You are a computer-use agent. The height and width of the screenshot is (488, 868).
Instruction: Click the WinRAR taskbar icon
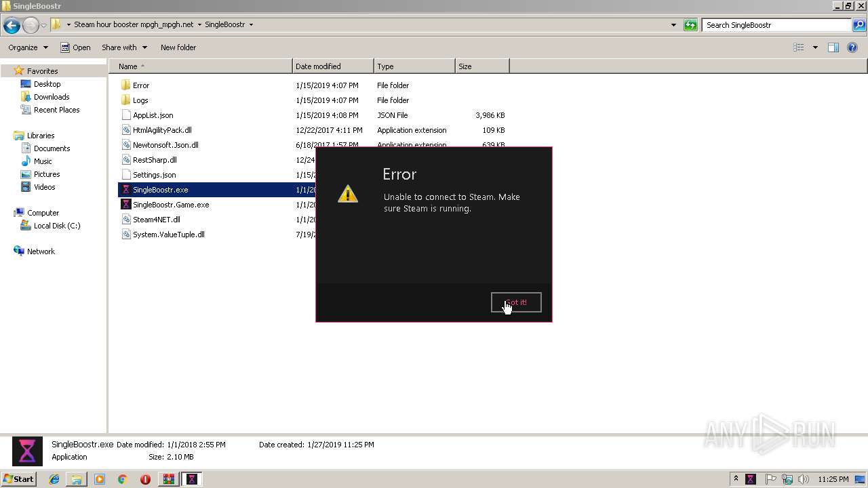point(168,479)
